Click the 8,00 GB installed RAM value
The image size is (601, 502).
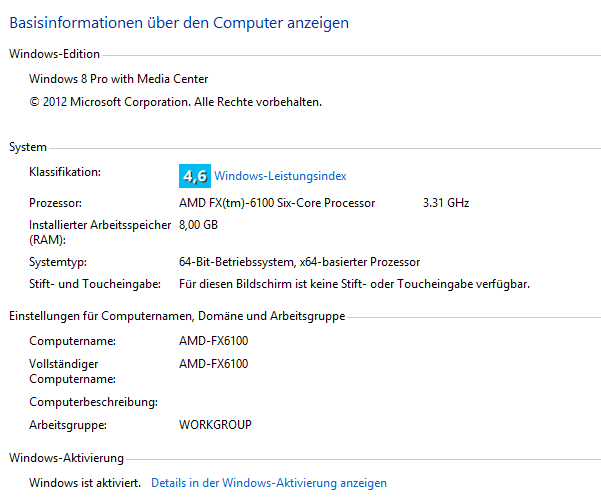[199, 225]
